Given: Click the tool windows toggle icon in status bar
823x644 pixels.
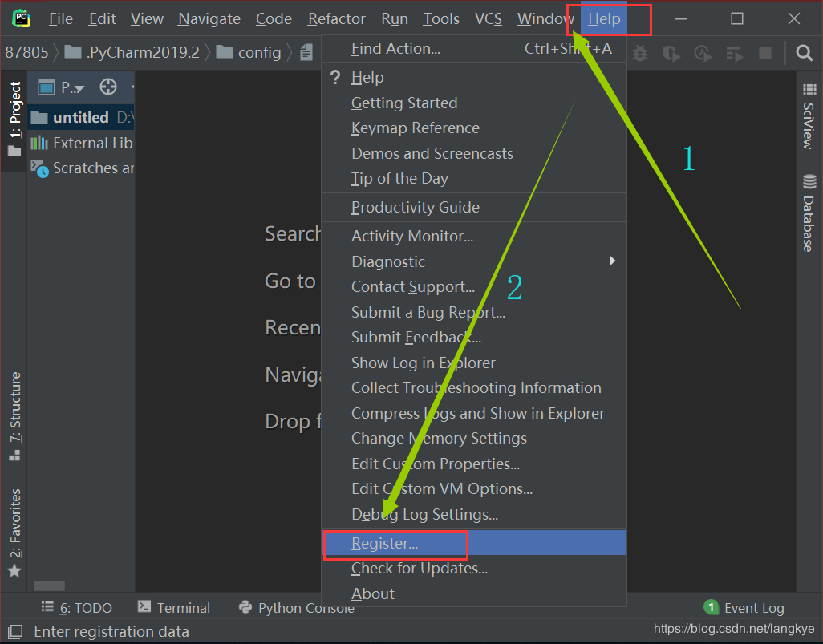Looking at the screenshot, I should click(x=14, y=631).
